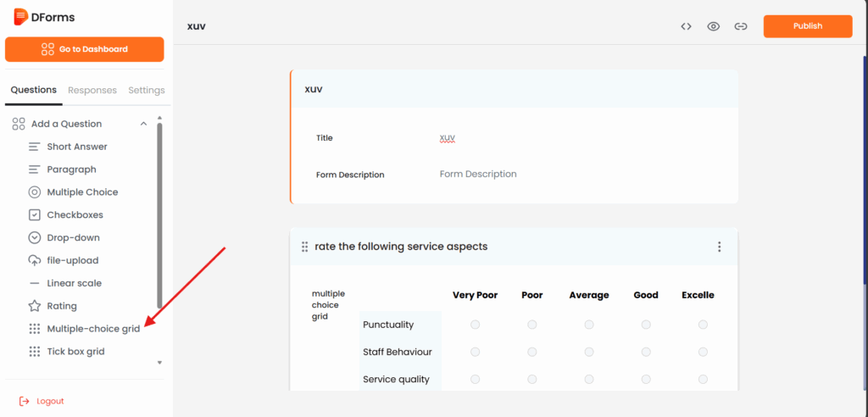The width and height of the screenshot is (868, 417).
Task: Add a file-upload question
Action: pos(72,261)
